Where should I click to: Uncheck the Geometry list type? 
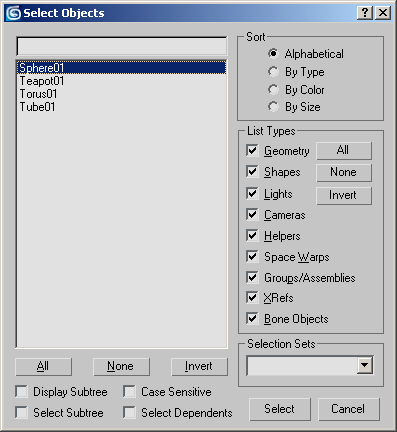[252, 151]
